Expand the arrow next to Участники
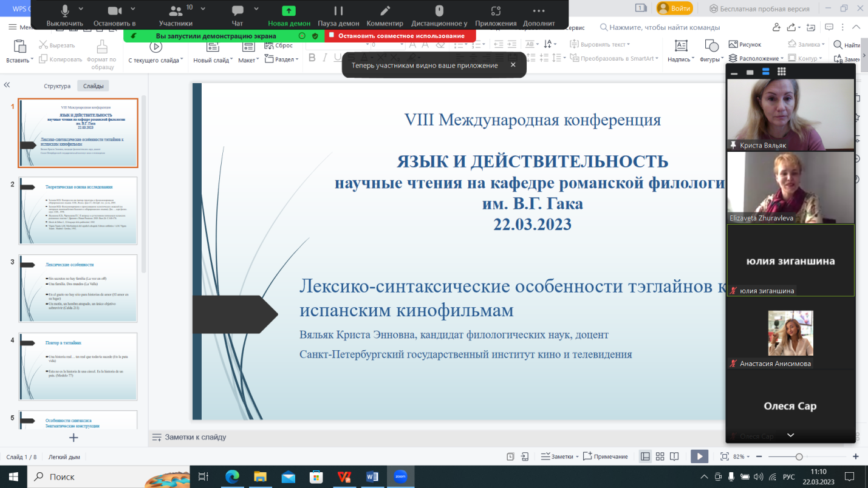868x488 pixels. 202,9
